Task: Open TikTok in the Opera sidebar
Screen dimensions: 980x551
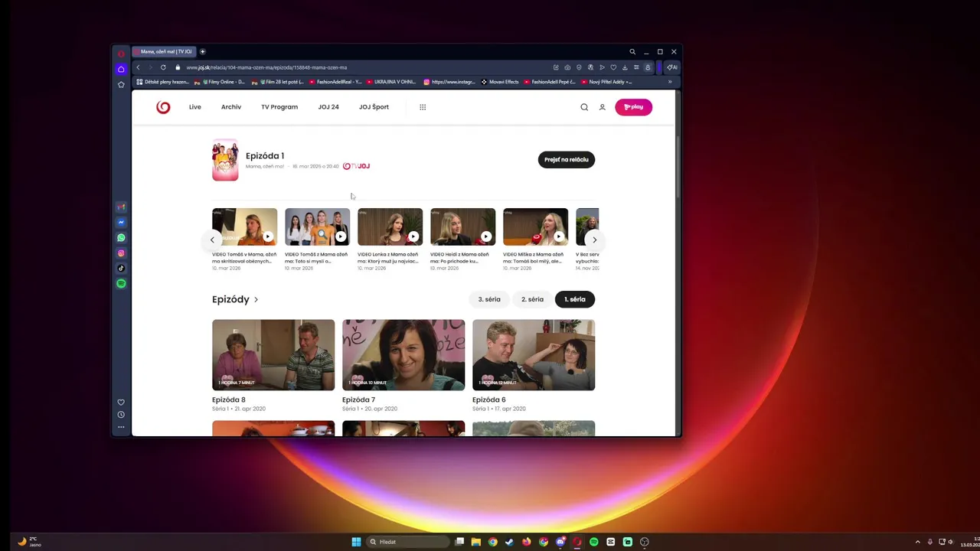Action: 121,269
